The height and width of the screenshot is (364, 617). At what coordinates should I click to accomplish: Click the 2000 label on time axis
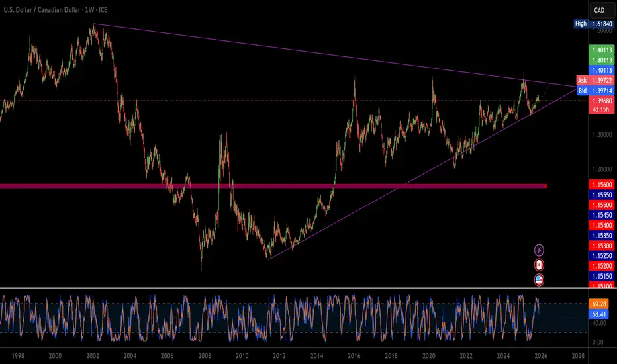pos(55,356)
